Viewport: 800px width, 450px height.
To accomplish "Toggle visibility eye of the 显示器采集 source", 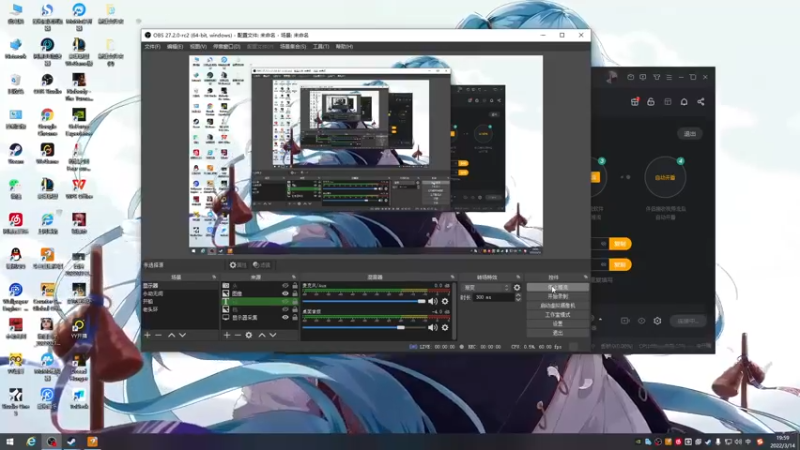I will (x=285, y=317).
